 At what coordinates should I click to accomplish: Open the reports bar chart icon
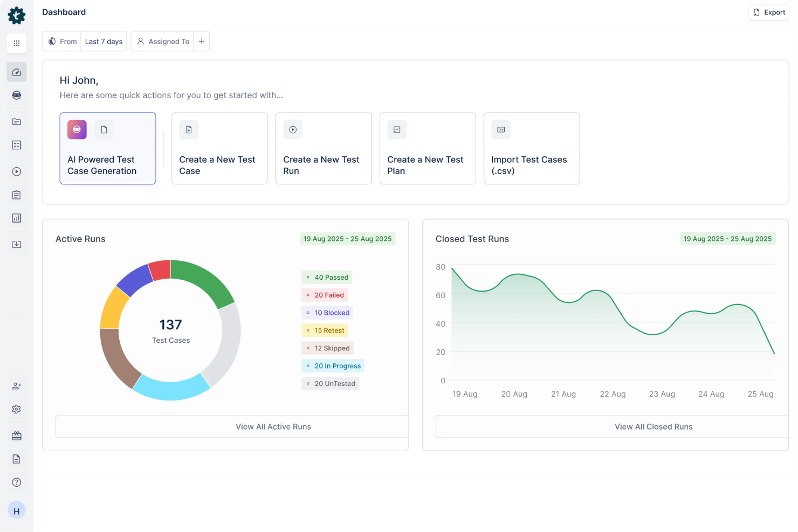pyautogui.click(x=16, y=218)
